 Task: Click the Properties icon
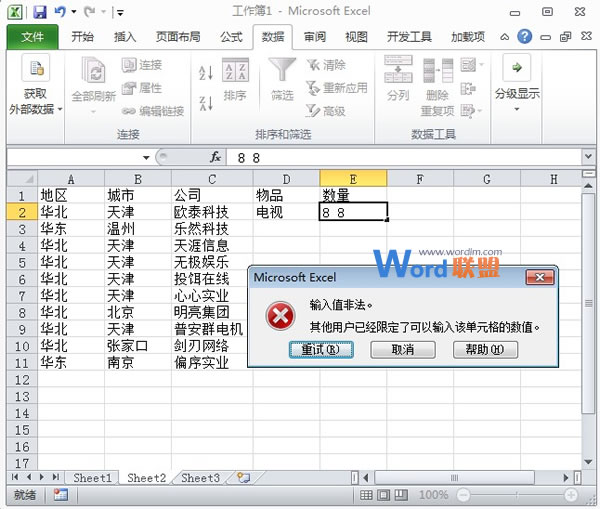pos(129,88)
